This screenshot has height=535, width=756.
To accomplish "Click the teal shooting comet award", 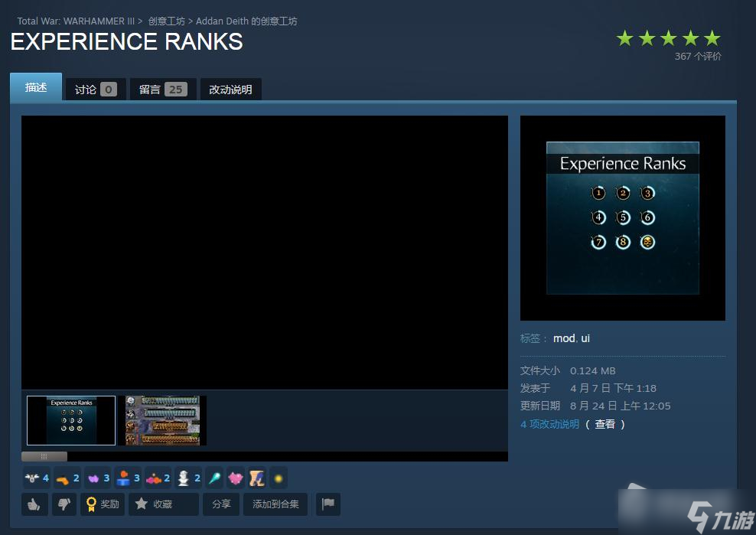I will (214, 478).
